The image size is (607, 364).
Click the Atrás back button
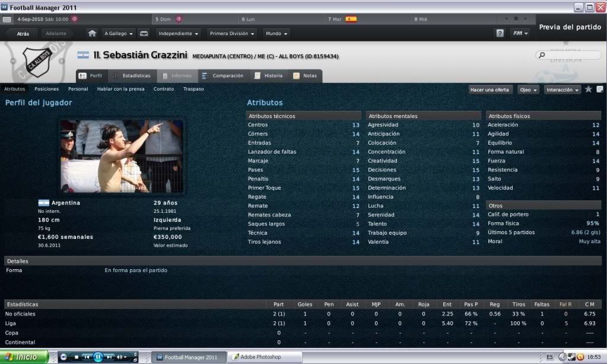tap(23, 34)
